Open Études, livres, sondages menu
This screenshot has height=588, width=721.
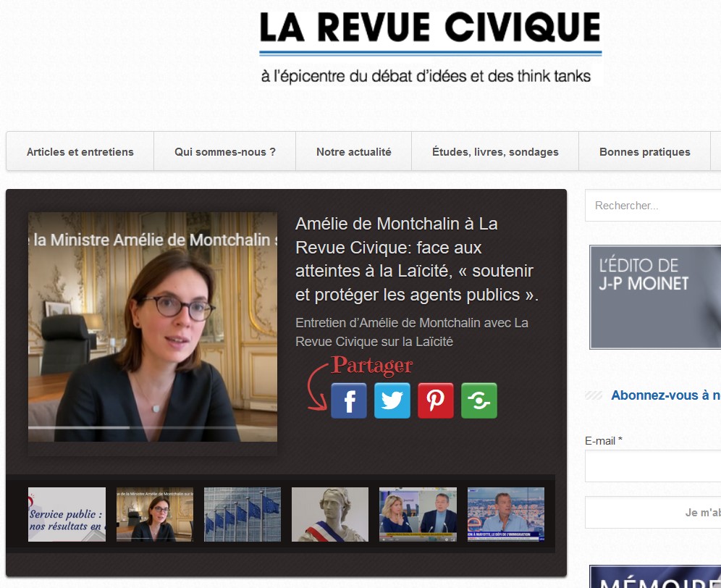click(495, 151)
